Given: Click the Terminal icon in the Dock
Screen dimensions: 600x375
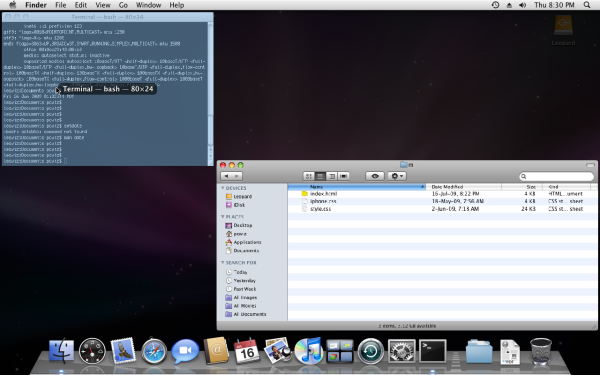Looking at the screenshot, I should pos(432,351).
